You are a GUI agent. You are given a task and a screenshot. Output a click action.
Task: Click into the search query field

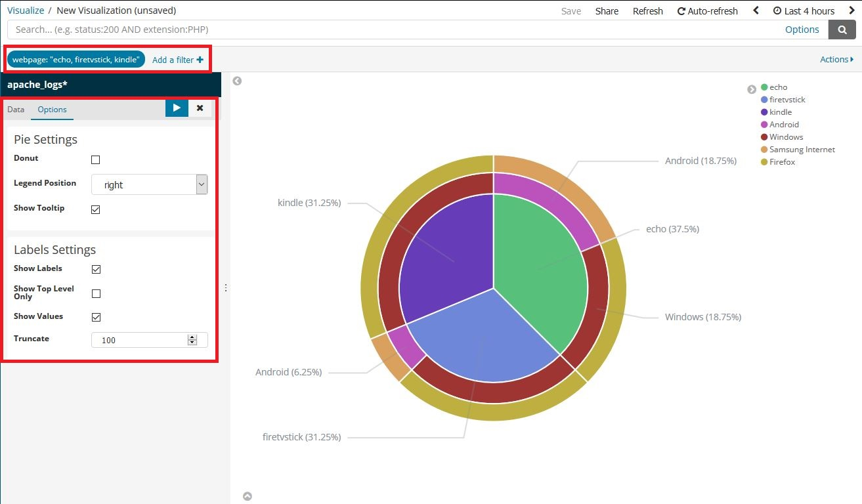[x=394, y=30]
